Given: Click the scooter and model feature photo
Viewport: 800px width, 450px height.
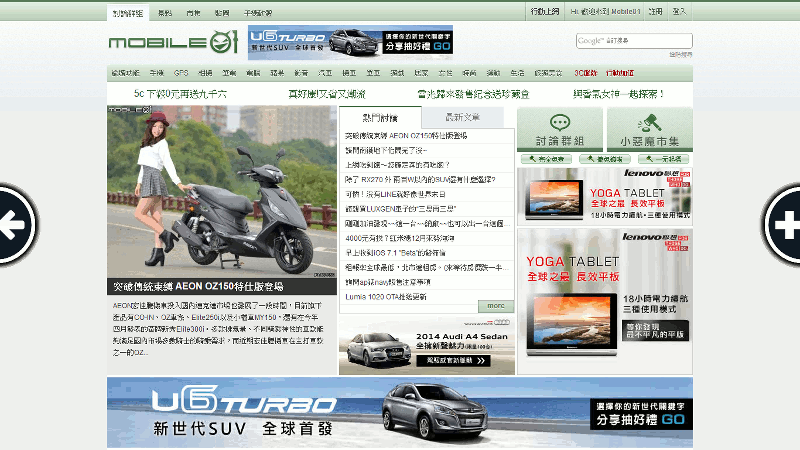Looking at the screenshot, I should [222, 192].
